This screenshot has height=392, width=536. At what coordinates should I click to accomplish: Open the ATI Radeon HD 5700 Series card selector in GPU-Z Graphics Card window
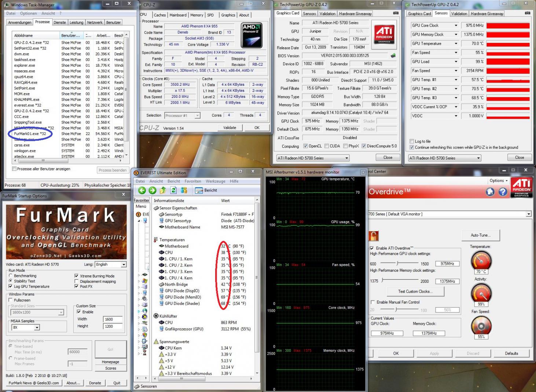312,158
